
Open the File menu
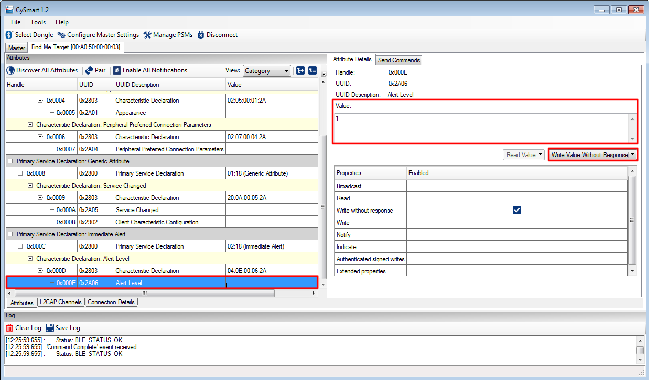click(16, 22)
